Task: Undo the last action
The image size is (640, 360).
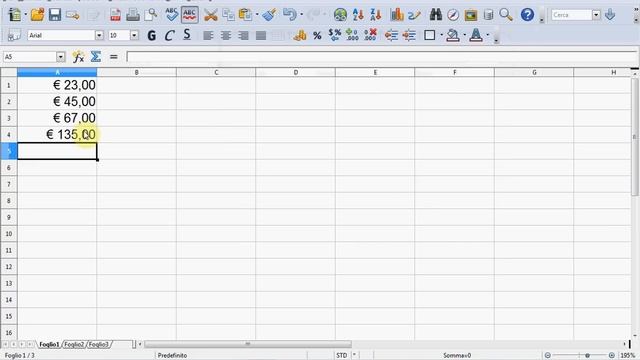Action: click(289, 15)
